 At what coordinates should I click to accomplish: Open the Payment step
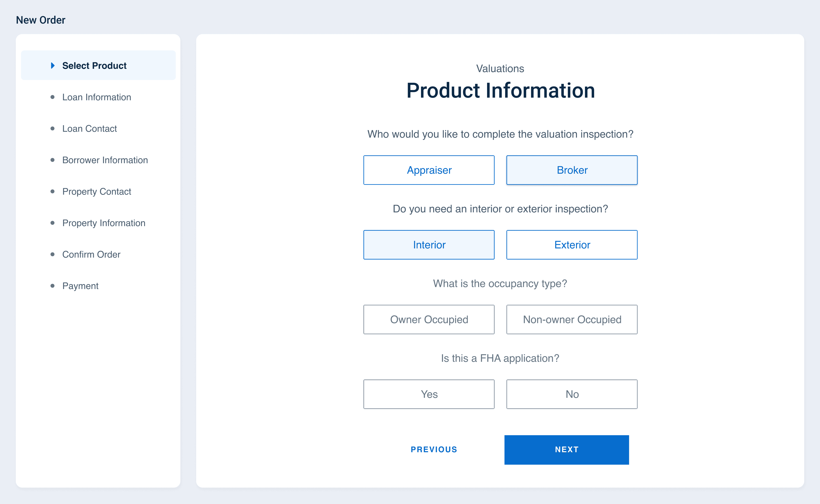pos(80,286)
